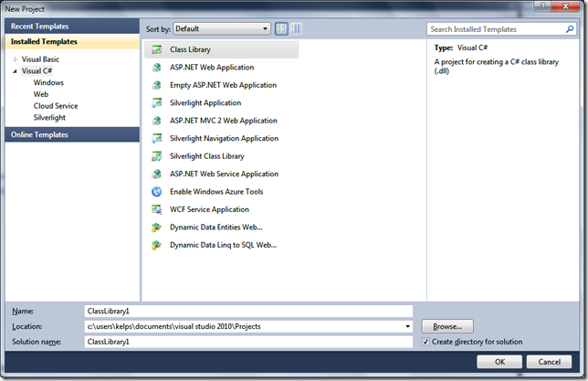Screen dimensions: 588x381
Task: Click the Location path text field
Action: 244,326
